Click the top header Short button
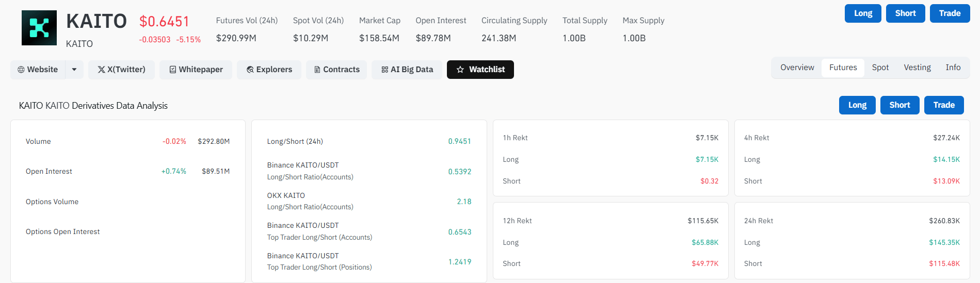 click(905, 13)
